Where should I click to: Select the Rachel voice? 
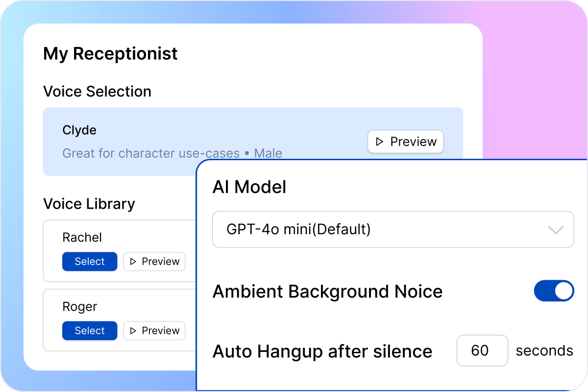pos(90,262)
